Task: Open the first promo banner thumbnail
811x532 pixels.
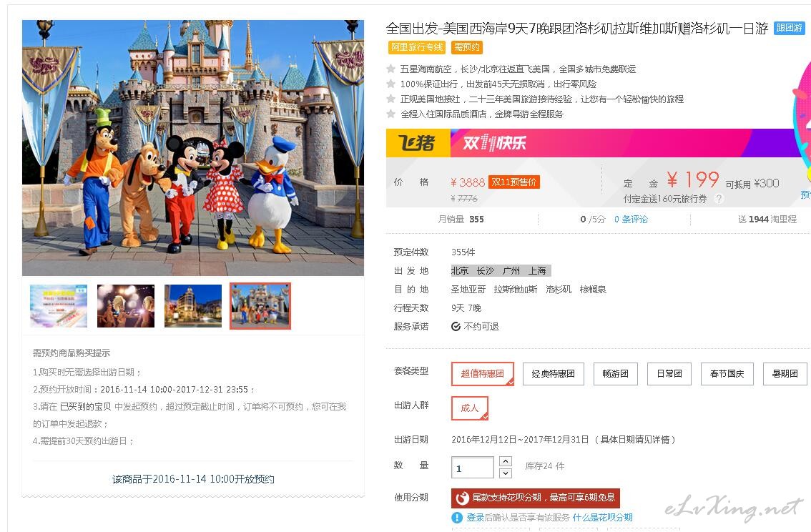Action: pos(59,306)
